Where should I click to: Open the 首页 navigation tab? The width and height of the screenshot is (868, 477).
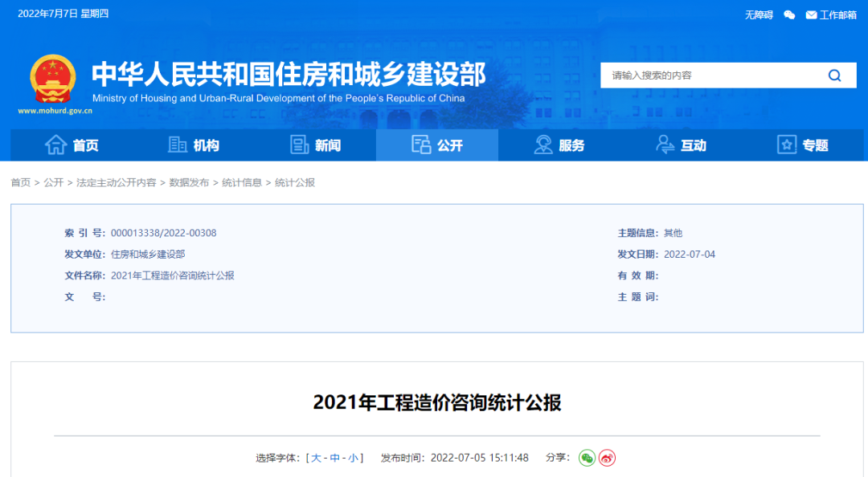[x=72, y=145]
